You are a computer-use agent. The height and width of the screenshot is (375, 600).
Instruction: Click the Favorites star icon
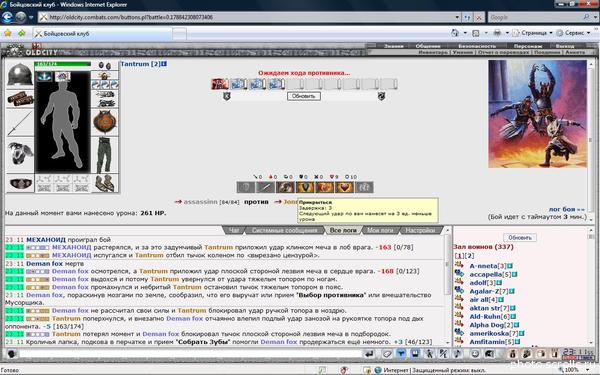8,33
